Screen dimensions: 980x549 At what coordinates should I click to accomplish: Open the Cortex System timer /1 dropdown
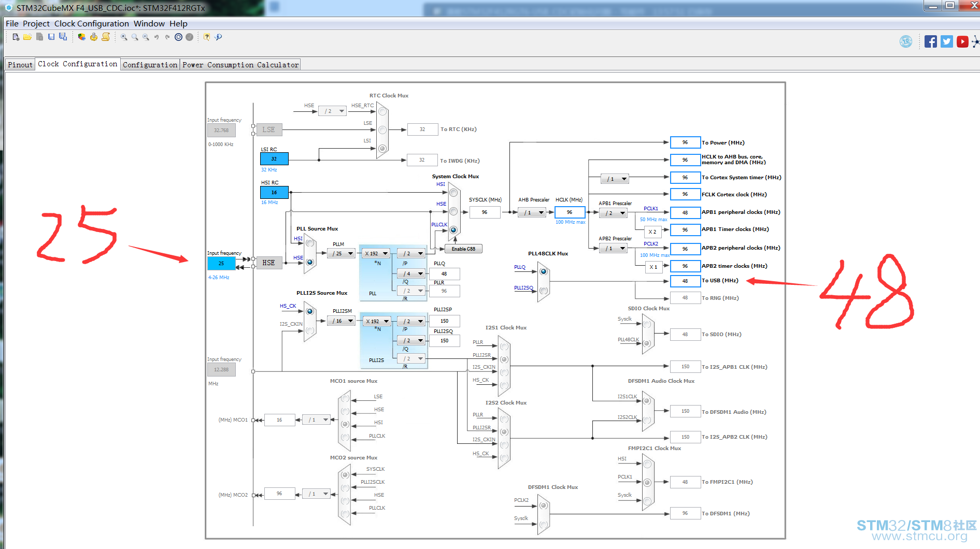(x=615, y=179)
